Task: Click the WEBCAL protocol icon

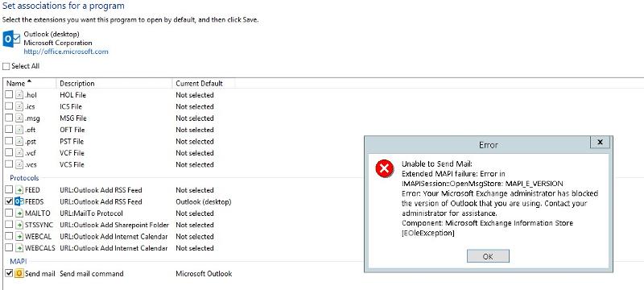Action: 19,237
